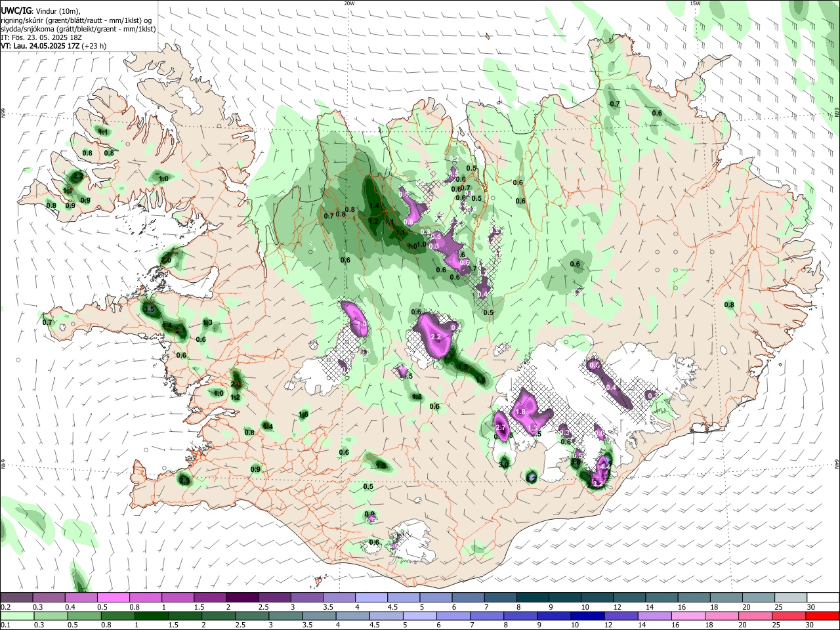Viewport: 840px width, 630px height.
Task: Click the '2.0' rain value on the map
Action: click(166, 260)
